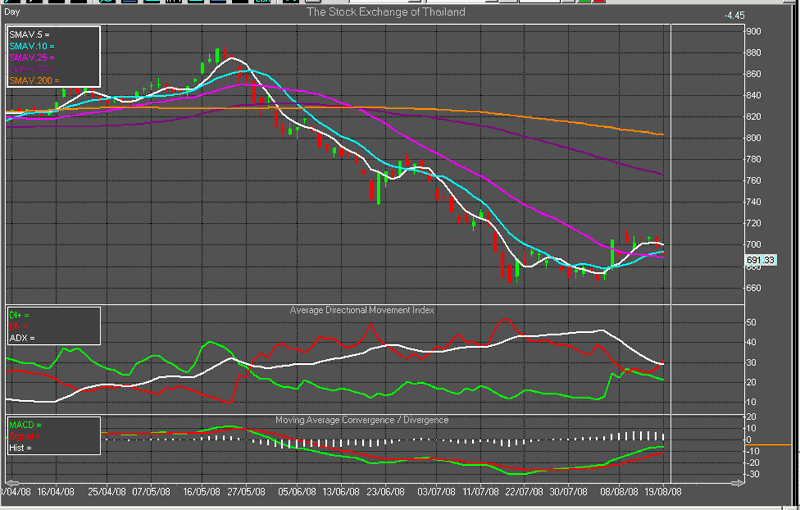Click the -4.45 change value
Screen dimensions: 800x510
(734, 15)
